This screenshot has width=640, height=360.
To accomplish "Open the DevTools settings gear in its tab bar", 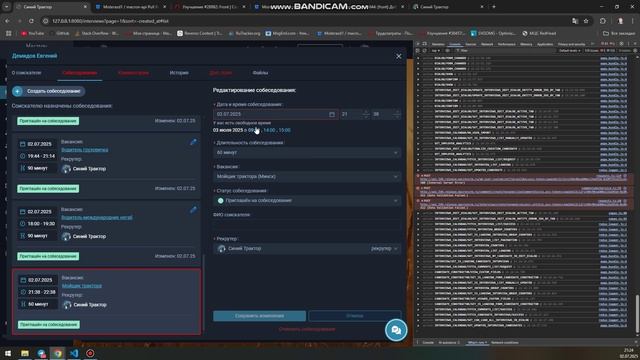I will pyautogui.click(x=622, y=44).
